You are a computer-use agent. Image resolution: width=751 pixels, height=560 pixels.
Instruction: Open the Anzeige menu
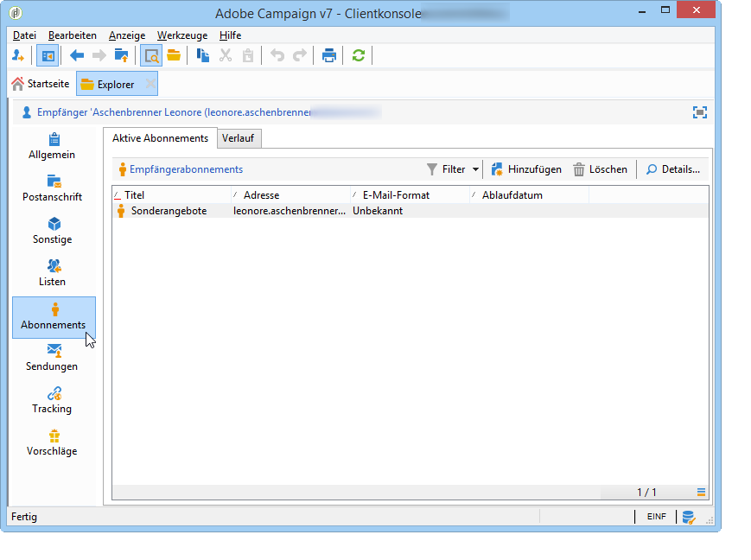[127, 35]
